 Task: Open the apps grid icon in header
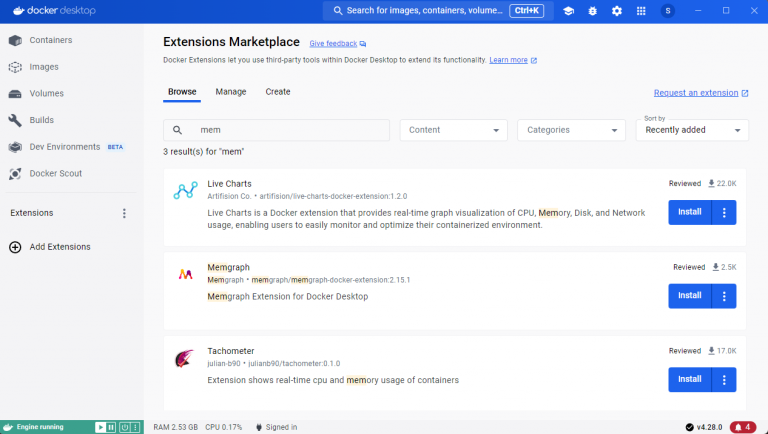[x=641, y=11]
